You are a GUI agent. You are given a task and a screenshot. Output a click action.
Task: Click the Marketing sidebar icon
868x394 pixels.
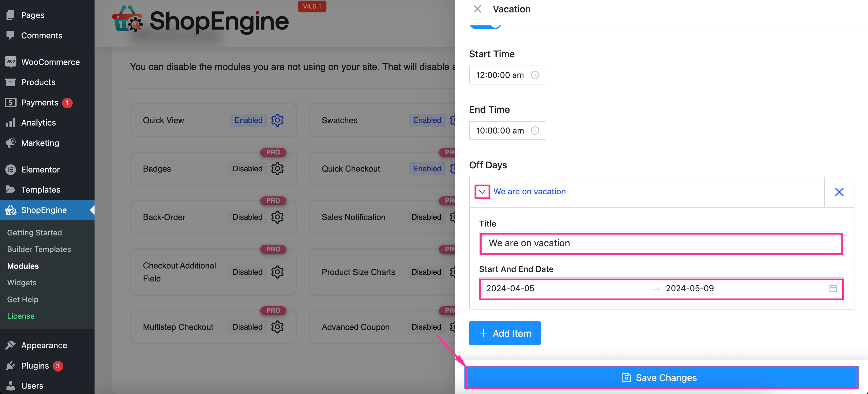point(10,143)
